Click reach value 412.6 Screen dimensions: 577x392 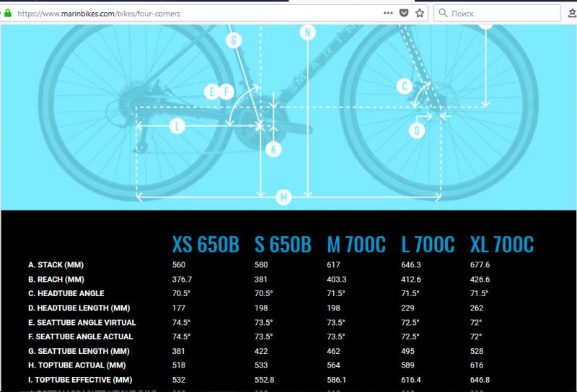[410, 280]
